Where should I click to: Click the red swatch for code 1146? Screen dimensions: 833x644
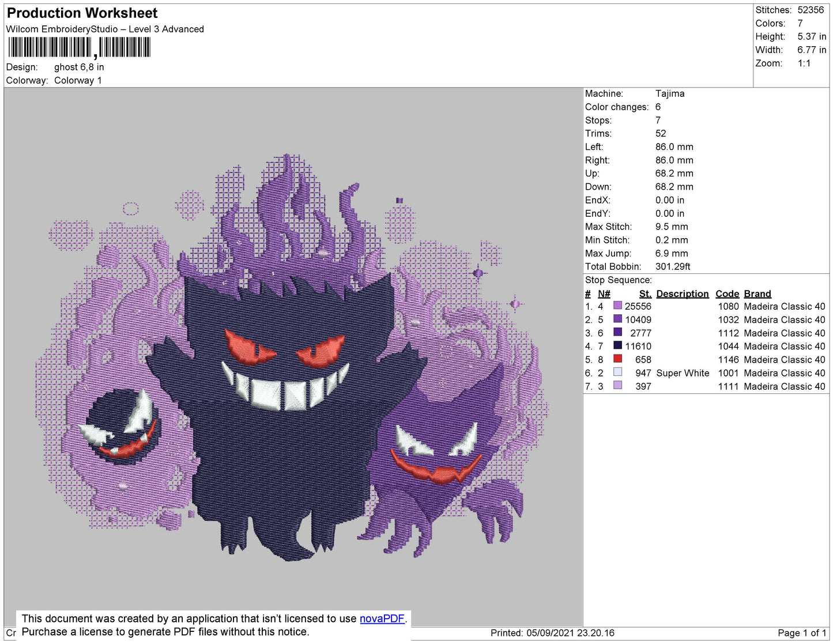click(618, 359)
